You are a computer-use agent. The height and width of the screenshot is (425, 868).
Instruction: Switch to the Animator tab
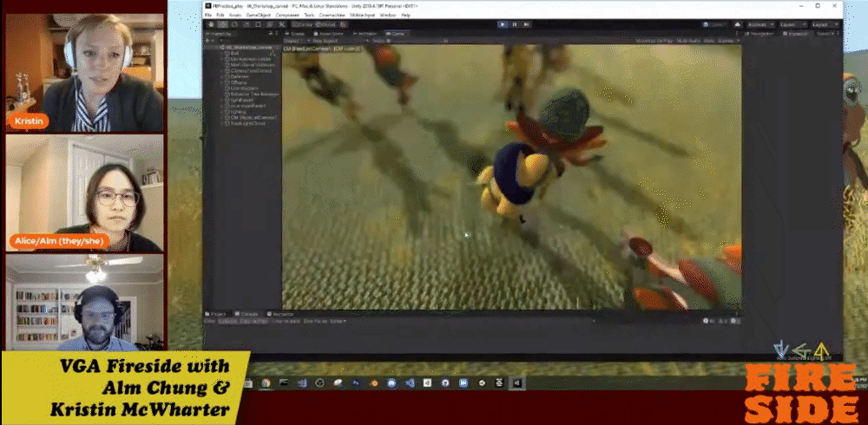click(365, 34)
